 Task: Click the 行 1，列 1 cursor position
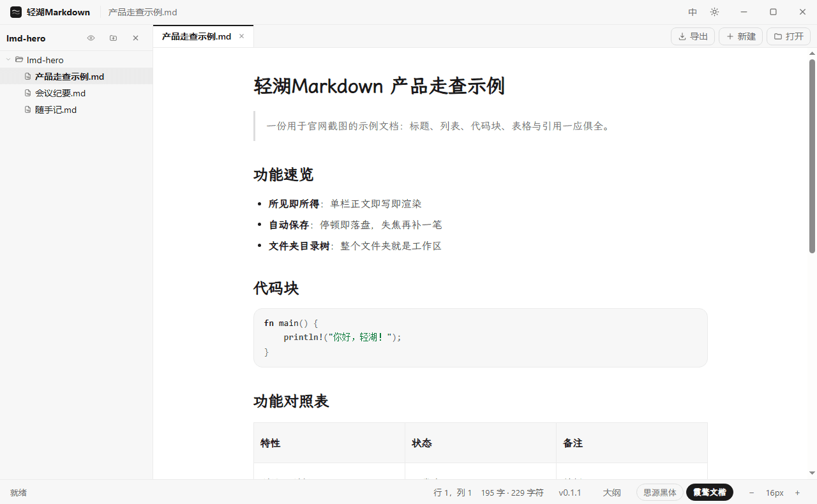click(453, 493)
